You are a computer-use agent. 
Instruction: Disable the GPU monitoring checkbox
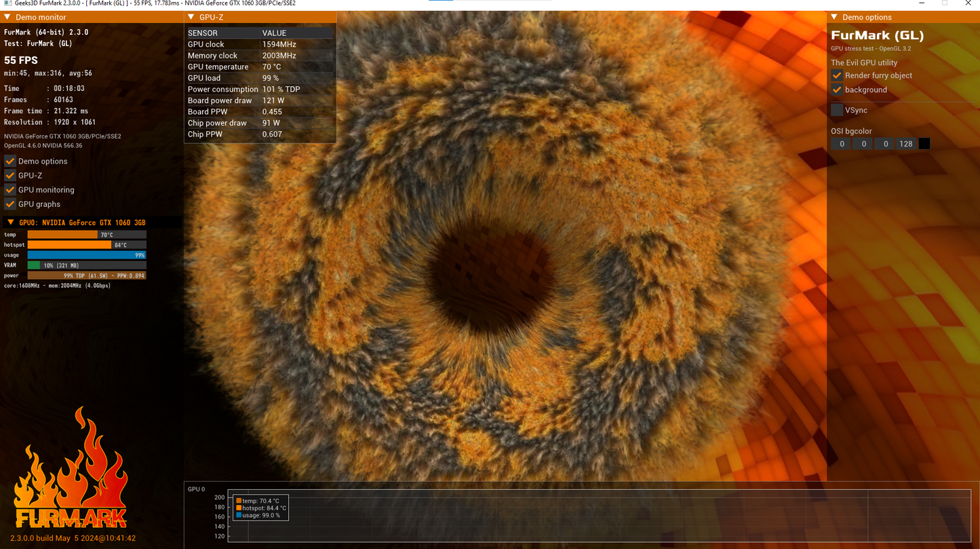[x=10, y=190]
